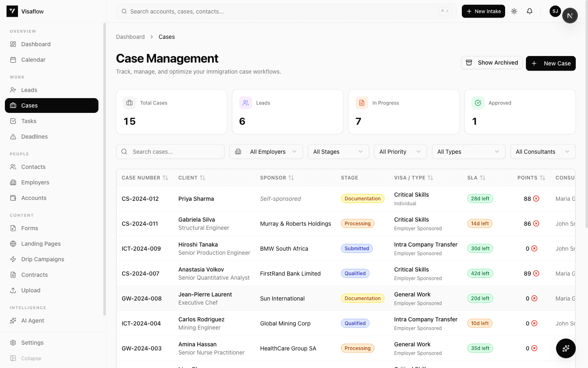Select the Drip Campaigns icon
Viewport: 588px width, 368px height.
pos(14,259)
